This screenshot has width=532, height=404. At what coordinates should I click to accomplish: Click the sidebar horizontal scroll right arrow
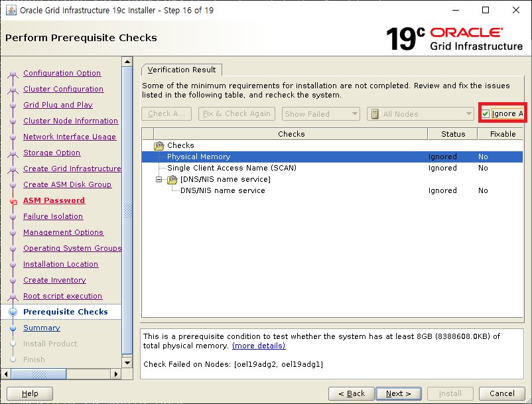(x=115, y=374)
